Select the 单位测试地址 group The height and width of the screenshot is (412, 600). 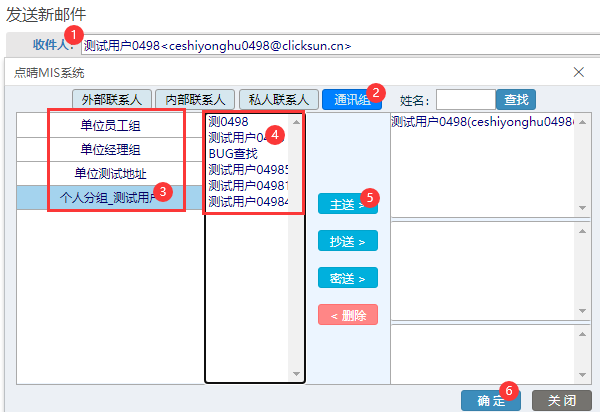[110, 174]
